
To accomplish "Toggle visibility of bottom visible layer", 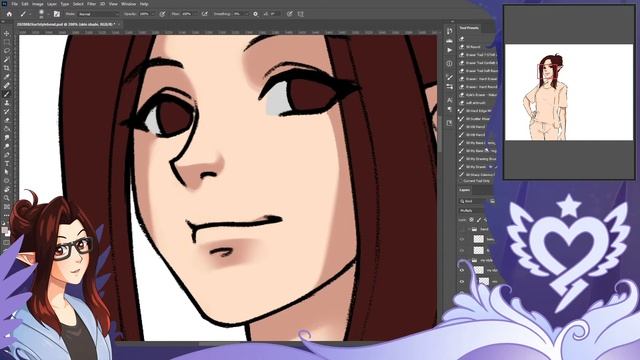I will 462,281.
